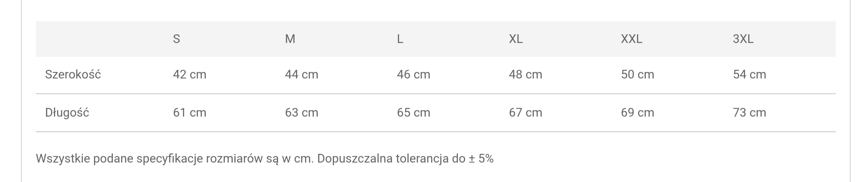Image resolution: width=868 pixels, height=182 pixels.
Task: Click the 48 cm width value
Action: (x=526, y=75)
